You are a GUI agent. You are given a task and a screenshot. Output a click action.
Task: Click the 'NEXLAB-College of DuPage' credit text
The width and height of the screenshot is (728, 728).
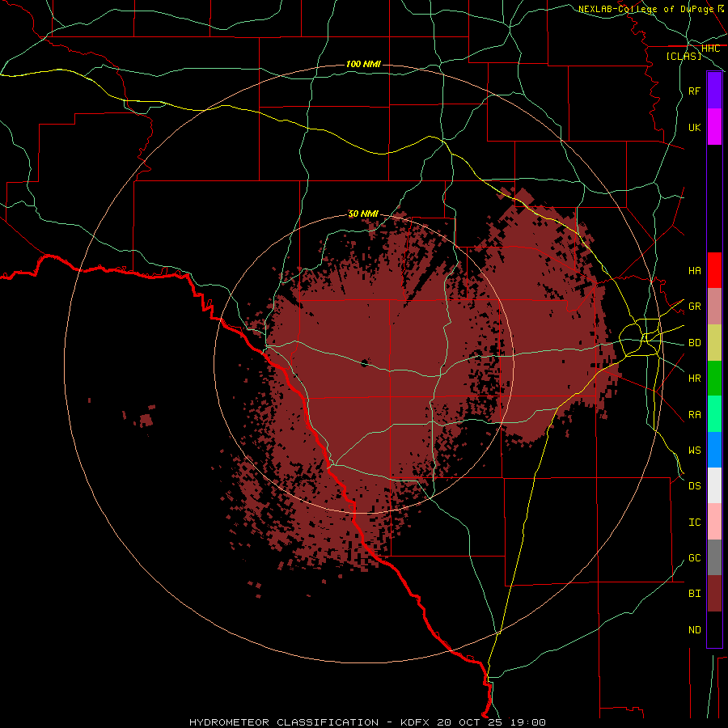pos(645,9)
